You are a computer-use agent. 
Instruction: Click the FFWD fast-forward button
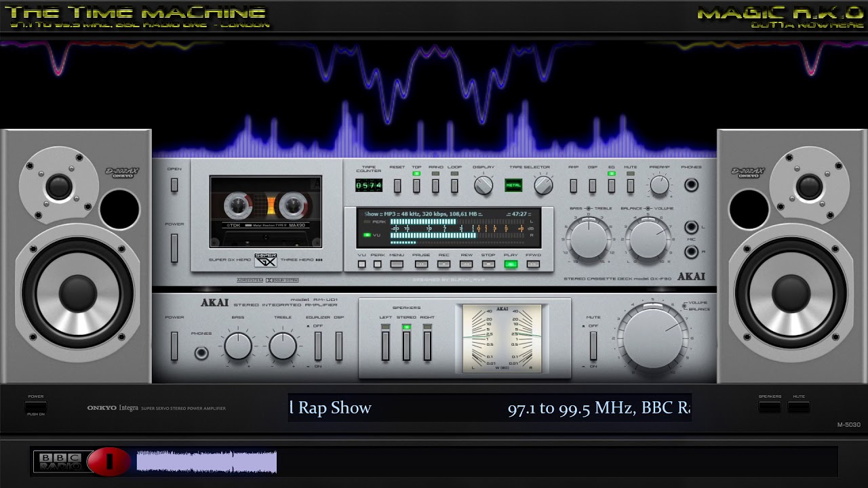pos(533,264)
